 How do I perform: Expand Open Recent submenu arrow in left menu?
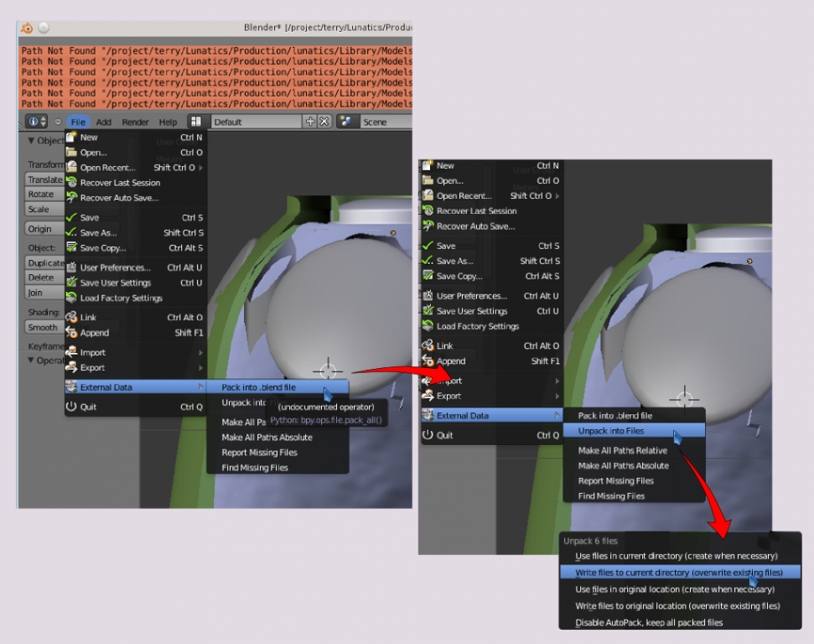pyautogui.click(x=201, y=167)
